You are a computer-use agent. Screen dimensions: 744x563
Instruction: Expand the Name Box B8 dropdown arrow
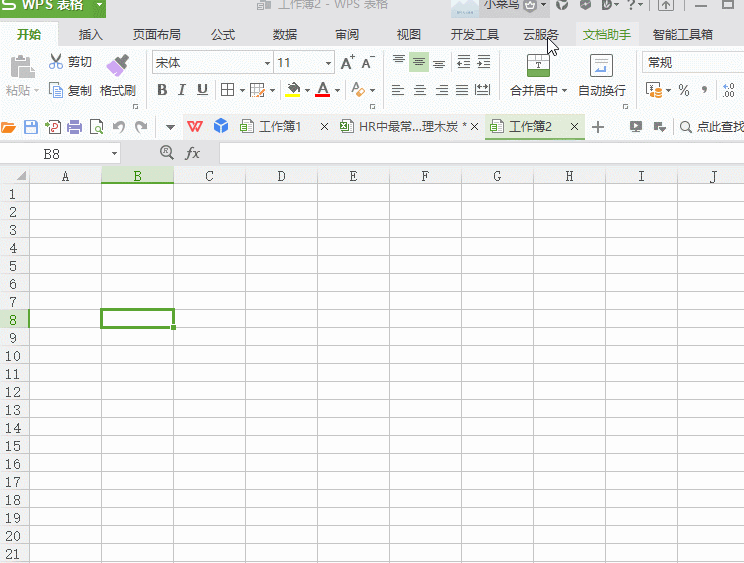pyautogui.click(x=114, y=154)
